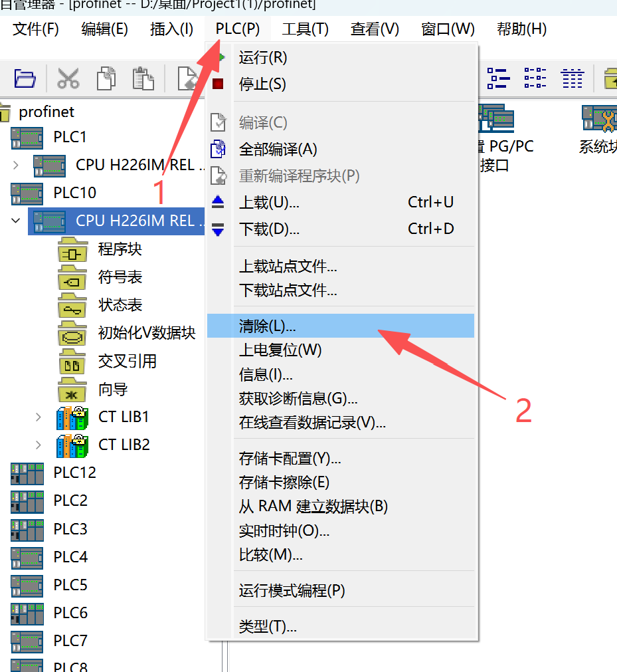Screen dimensions: 617x672
Task: Select the profinet root tree node
Action: tap(46, 112)
